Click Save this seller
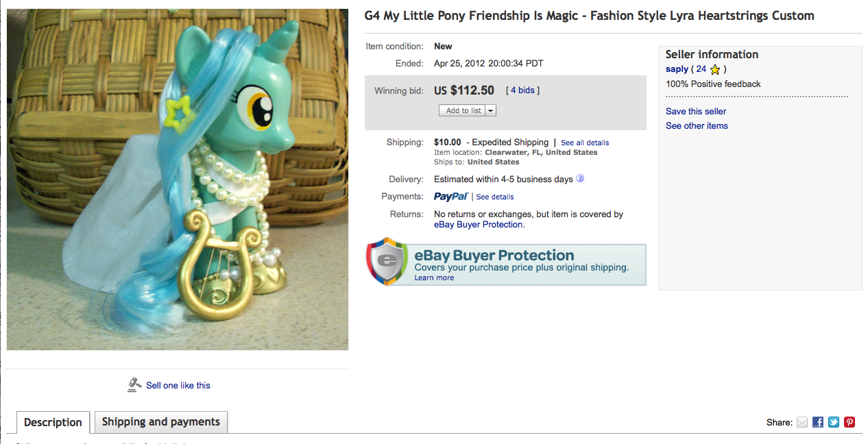868x444 pixels. (x=696, y=111)
